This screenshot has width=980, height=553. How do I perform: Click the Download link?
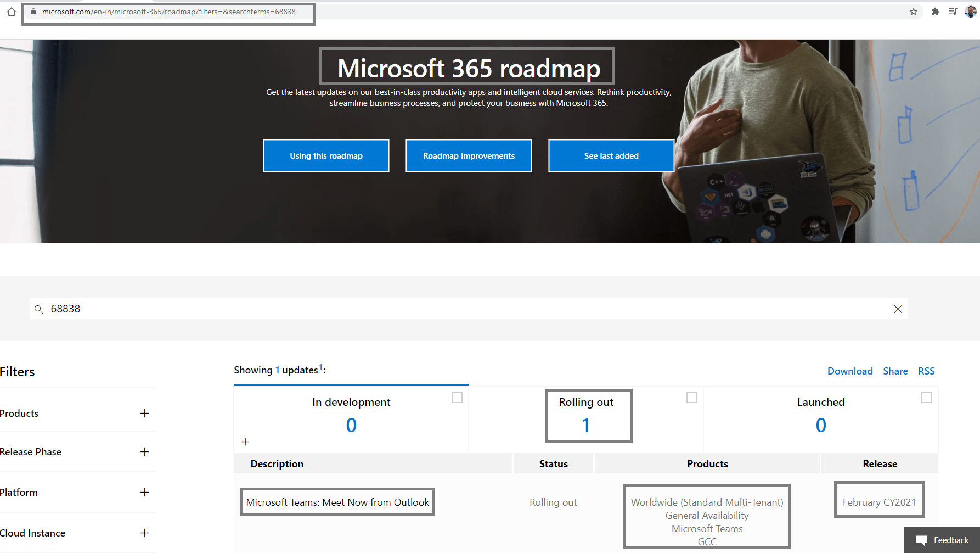(x=850, y=371)
